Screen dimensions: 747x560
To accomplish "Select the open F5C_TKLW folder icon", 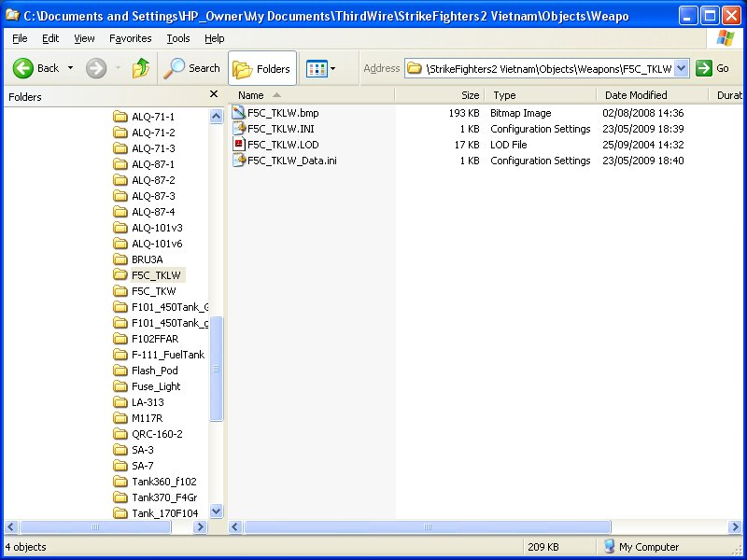I will pos(120,274).
